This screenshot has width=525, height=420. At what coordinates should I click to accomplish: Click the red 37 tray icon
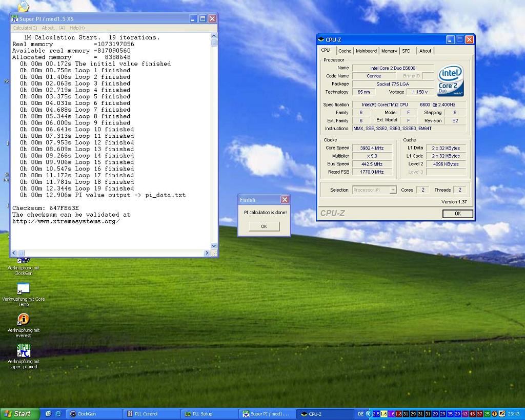[x=480, y=414]
